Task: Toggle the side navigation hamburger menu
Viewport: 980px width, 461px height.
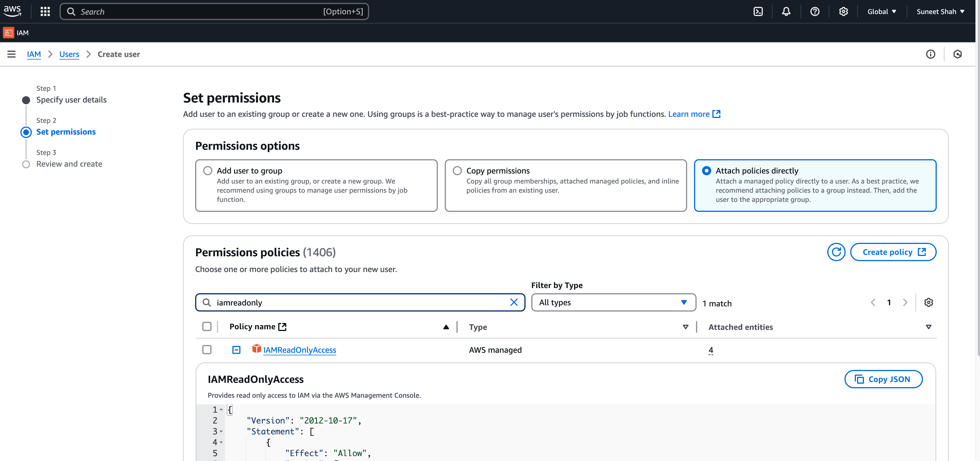Action: coord(11,54)
